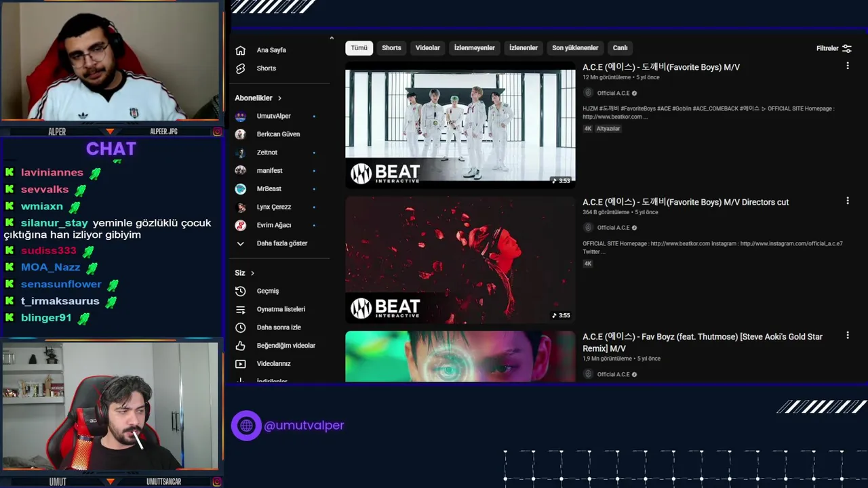
Task: Click chat user MOA_Nazz
Action: coord(50,268)
